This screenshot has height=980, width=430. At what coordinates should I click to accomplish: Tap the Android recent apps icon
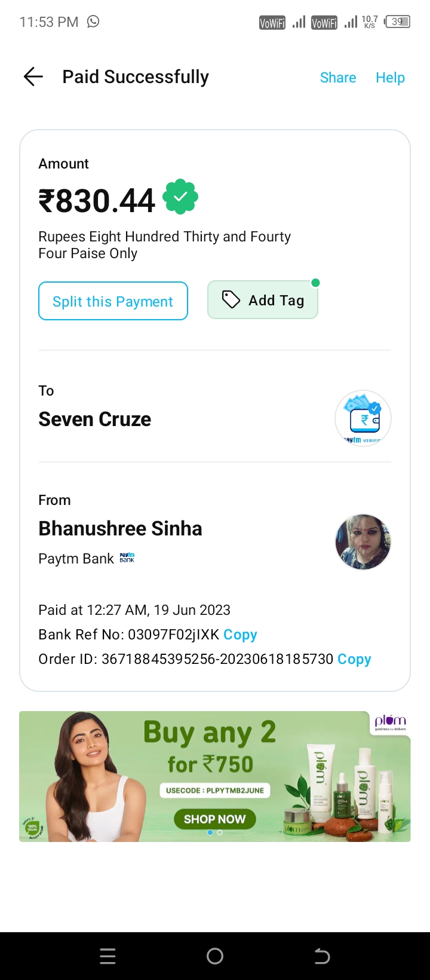[x=107, y=956]
